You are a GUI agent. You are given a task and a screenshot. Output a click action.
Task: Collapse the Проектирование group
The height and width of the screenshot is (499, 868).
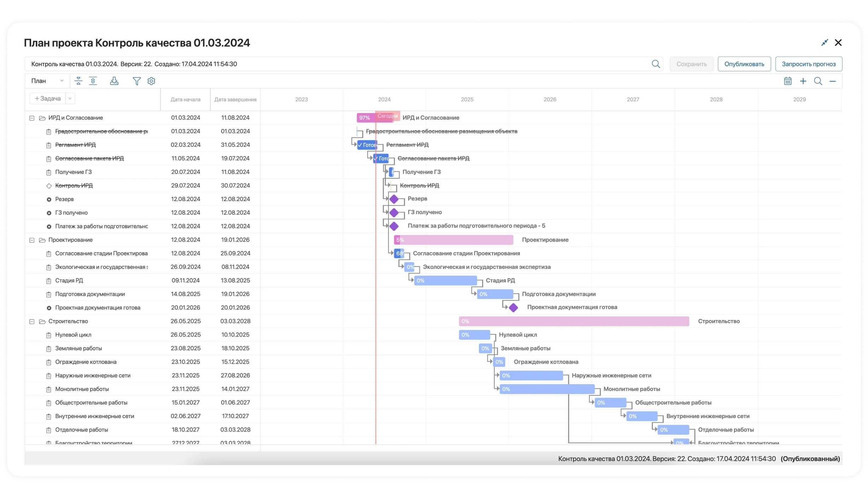[32, 240]
